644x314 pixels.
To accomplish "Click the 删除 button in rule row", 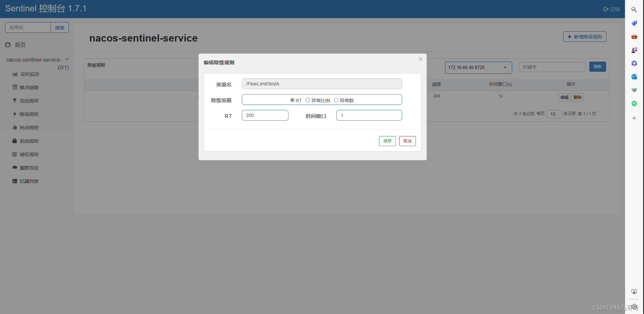I will tap(578, 98).
